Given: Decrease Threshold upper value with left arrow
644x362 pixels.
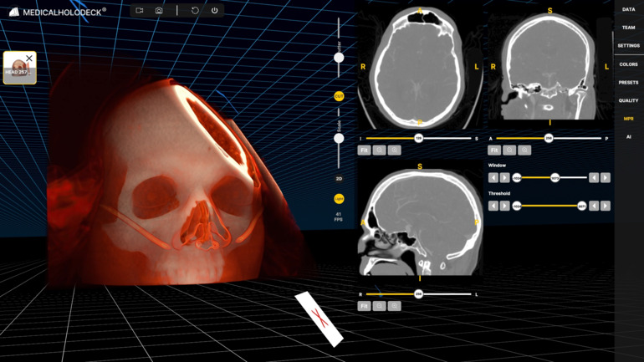Looking at the screenshot, I should [x=594, y=206].
